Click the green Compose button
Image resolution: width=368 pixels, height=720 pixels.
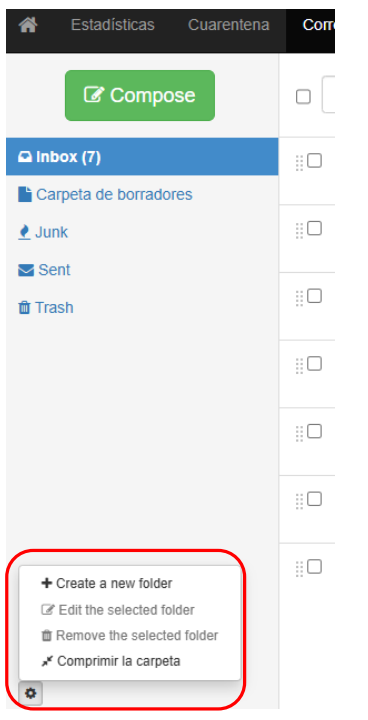[140, 96]
